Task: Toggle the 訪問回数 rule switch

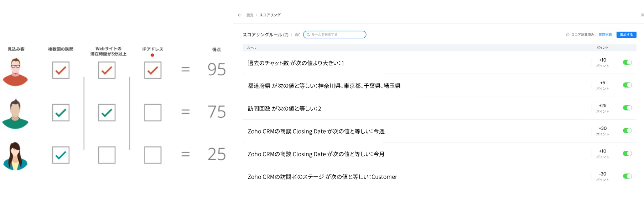Action: pos(627,108)
